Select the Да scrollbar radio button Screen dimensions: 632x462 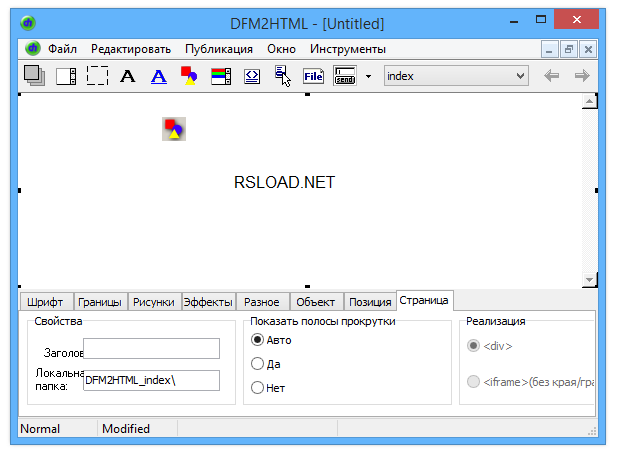pos(257,364)
